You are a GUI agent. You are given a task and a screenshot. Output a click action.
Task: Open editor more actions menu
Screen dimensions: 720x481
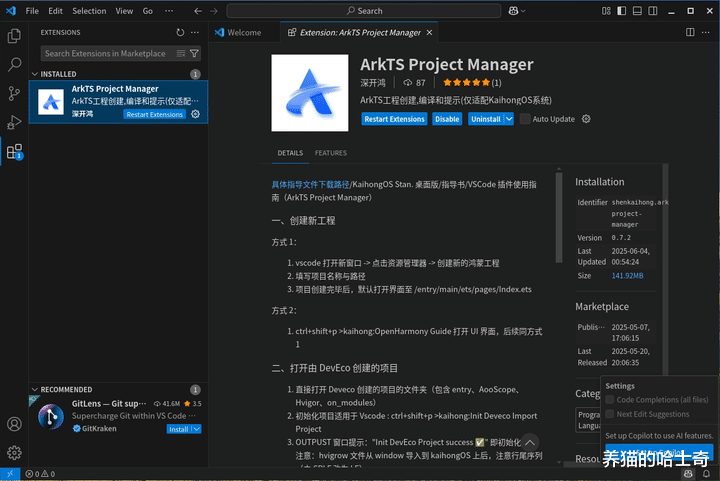pyautogui.click(x=706, y=32)
